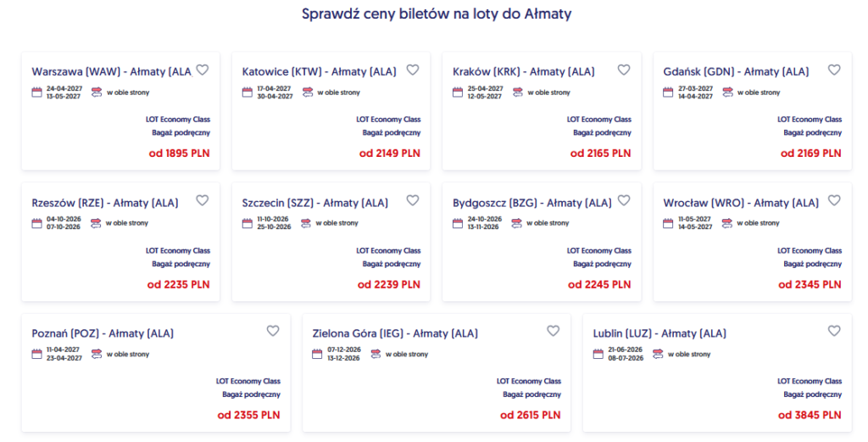
Task: Click calendar icon on Warszawa card
Action: click(37, 92)
